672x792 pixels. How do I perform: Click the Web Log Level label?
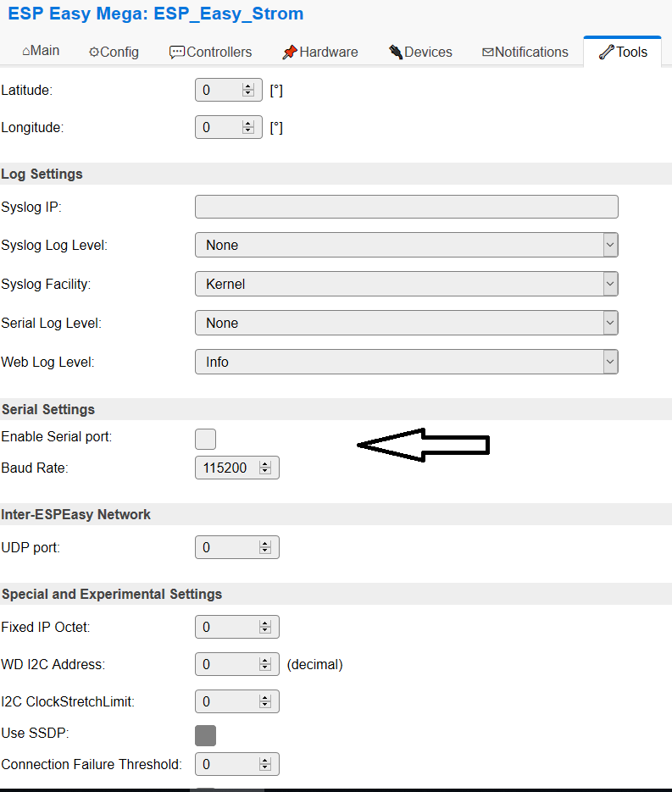coord(47,363)
